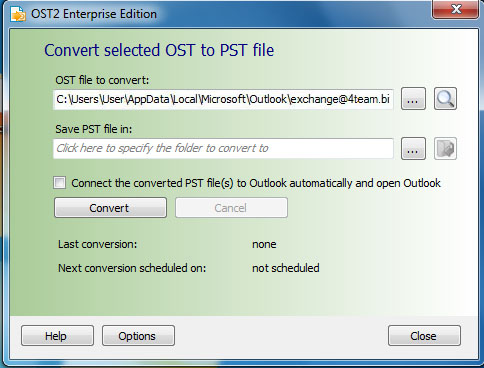Focus the OST file path field

[x=223, y=99]
